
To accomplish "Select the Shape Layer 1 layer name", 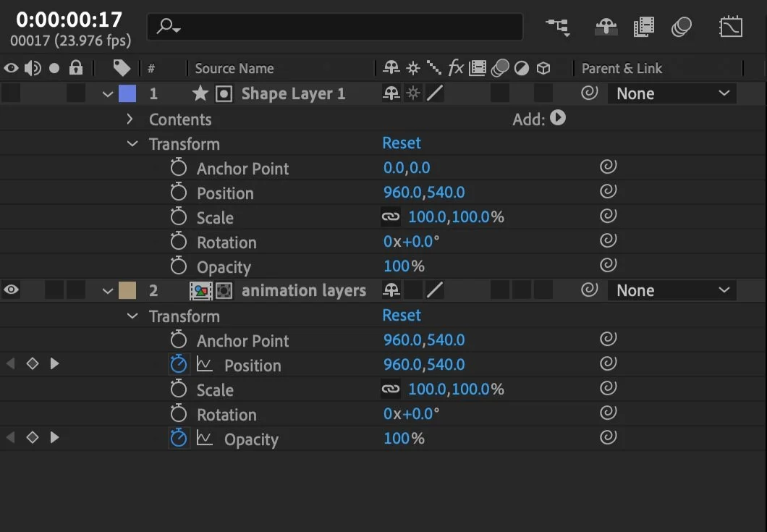I will 293,93.
